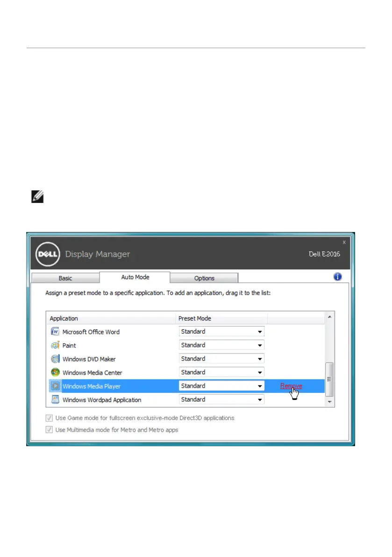Click the note pencil icon above dialog
The width and height of the screenshot is (392, 557).
(37, 196)
